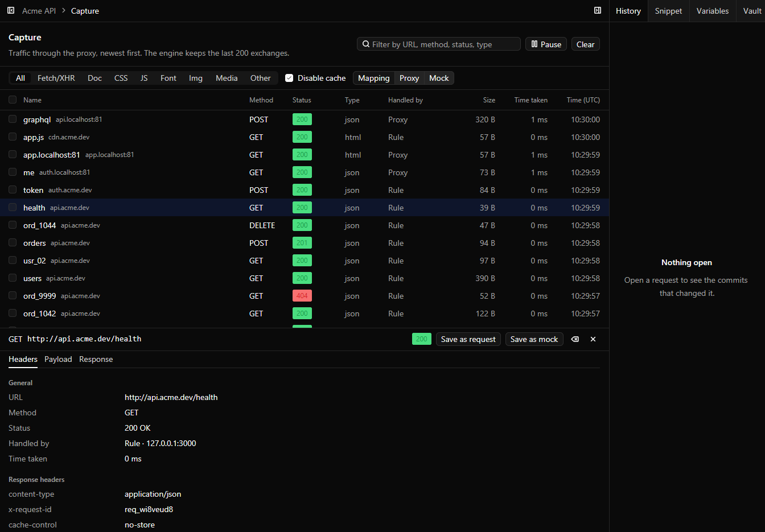Clear all captured exchanges
This screenshot has height=532, width=765.
[585, 44]
